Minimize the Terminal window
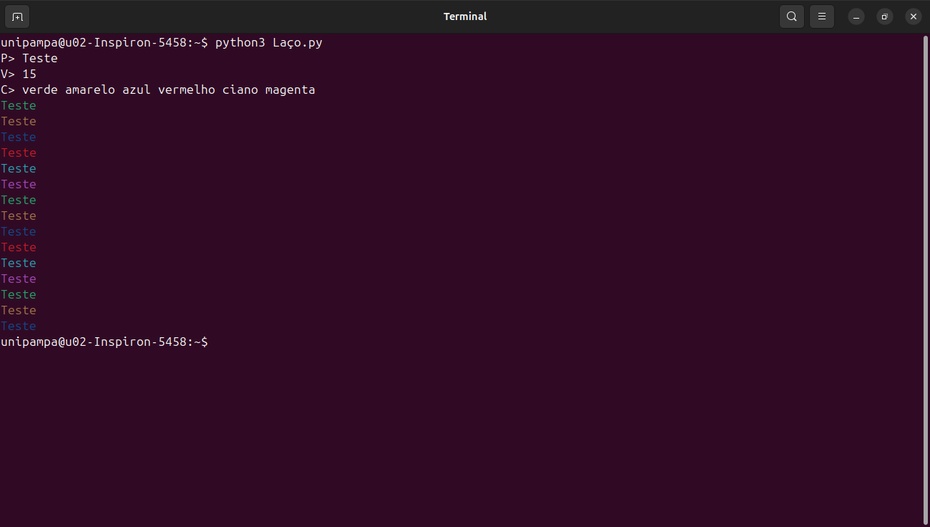The image size is (930, 527). click(856, 17)
